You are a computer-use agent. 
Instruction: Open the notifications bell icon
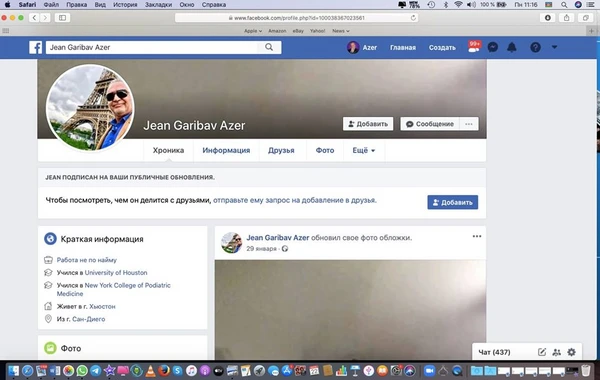pyautogui.click(x=512, y=47)
